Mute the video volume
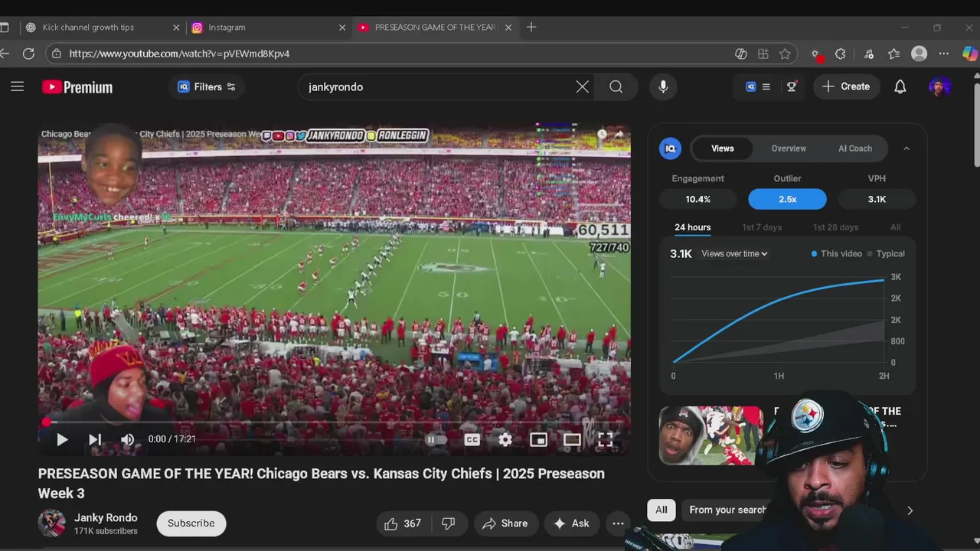 click(x=128, y=439)
